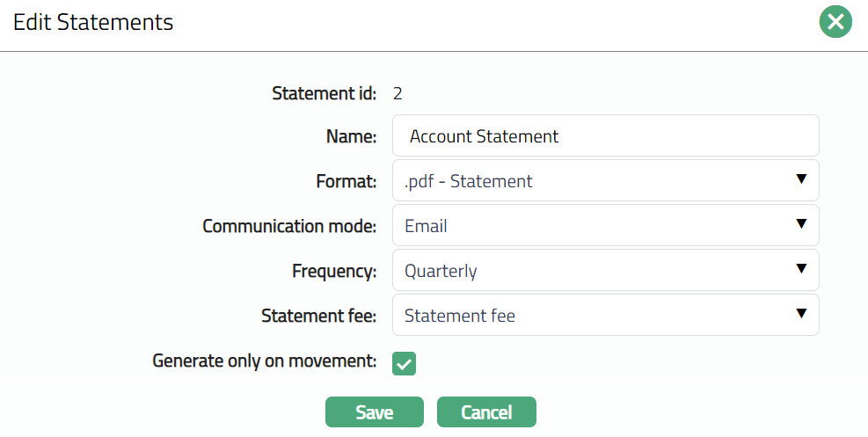Click the Edit Statements dialog title
868x437 pixels.
[x=93, y=22]
